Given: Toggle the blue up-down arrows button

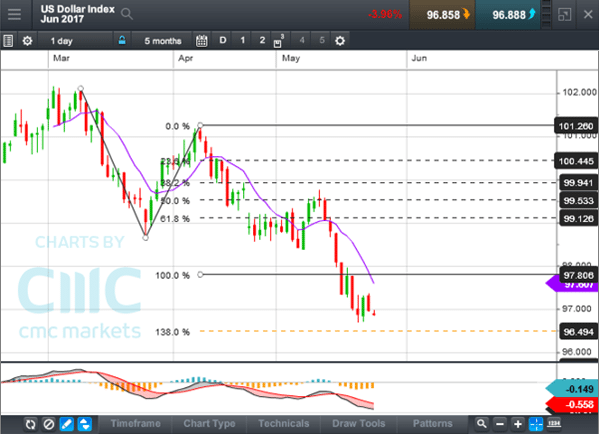Looking at the screenshot, I should [x=85, y=424].
